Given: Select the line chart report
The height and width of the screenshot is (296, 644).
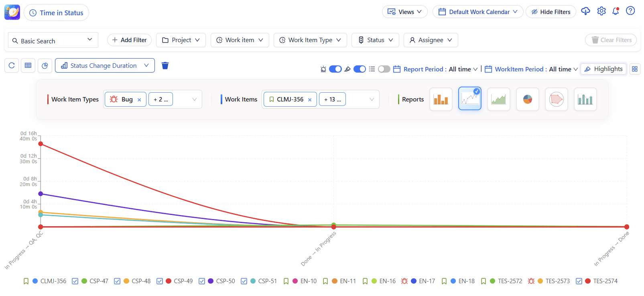Looking at the screenshot, I should tap(470, 99).
